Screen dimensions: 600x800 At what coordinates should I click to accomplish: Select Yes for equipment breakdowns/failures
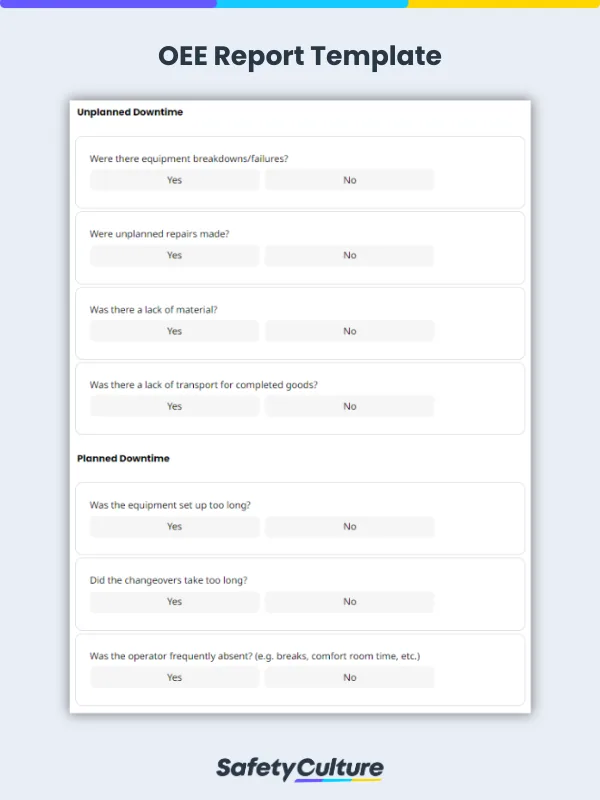173,180
